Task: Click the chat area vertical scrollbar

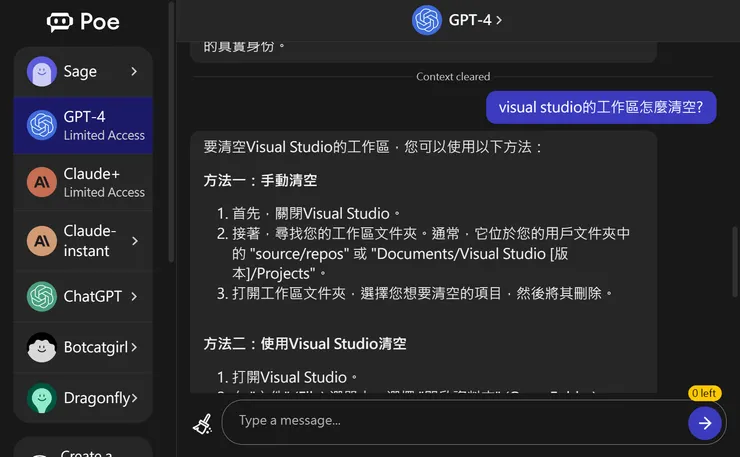Action: coord(735,262)
